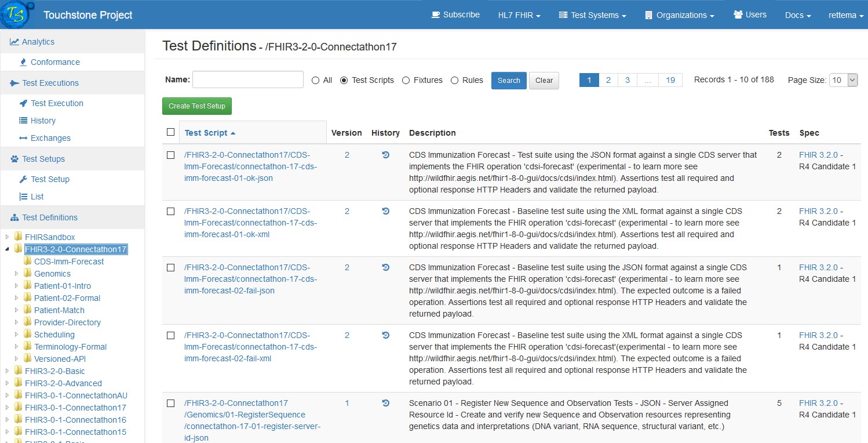The image size is (868, 443).
Task: Open the Users menu item
Action: (x=750, y=14)
